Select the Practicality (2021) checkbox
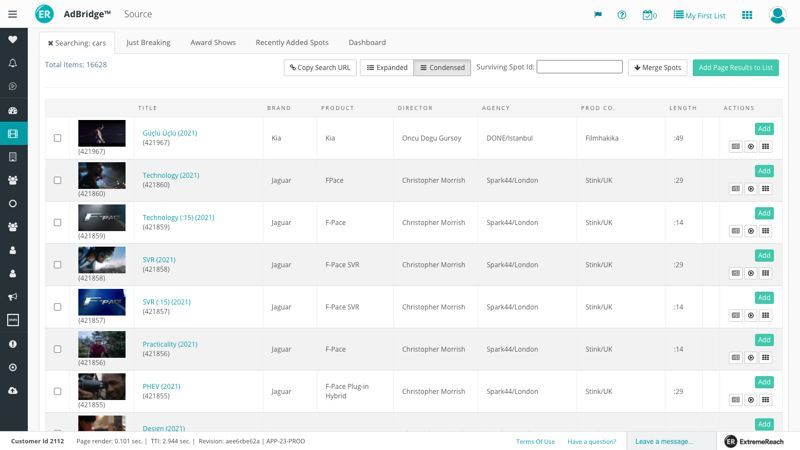The height and width of the screenshot is (450, 800). tap(58, 349)
